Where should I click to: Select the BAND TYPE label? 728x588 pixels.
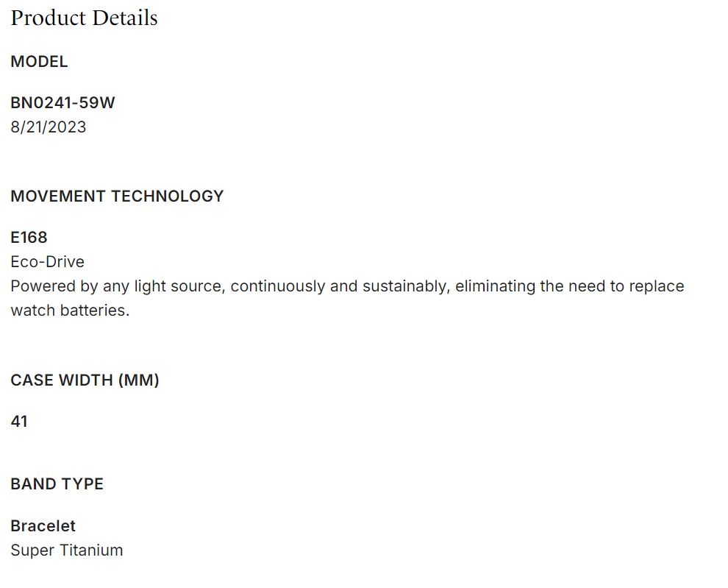pos(57,483)
